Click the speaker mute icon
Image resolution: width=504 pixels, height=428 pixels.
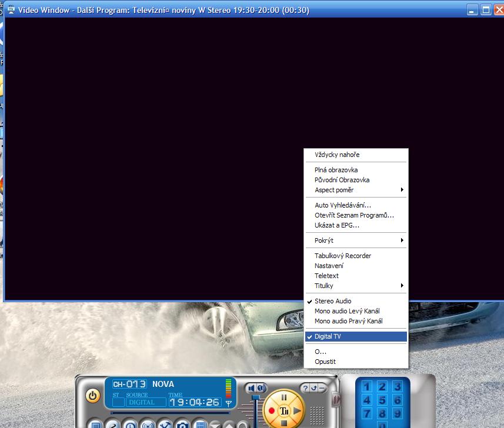tap(251, 388)
